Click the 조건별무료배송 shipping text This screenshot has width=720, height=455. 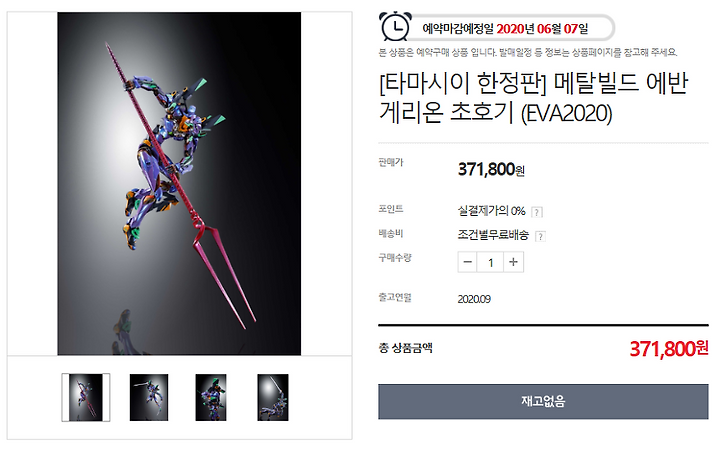pos(493,235)
